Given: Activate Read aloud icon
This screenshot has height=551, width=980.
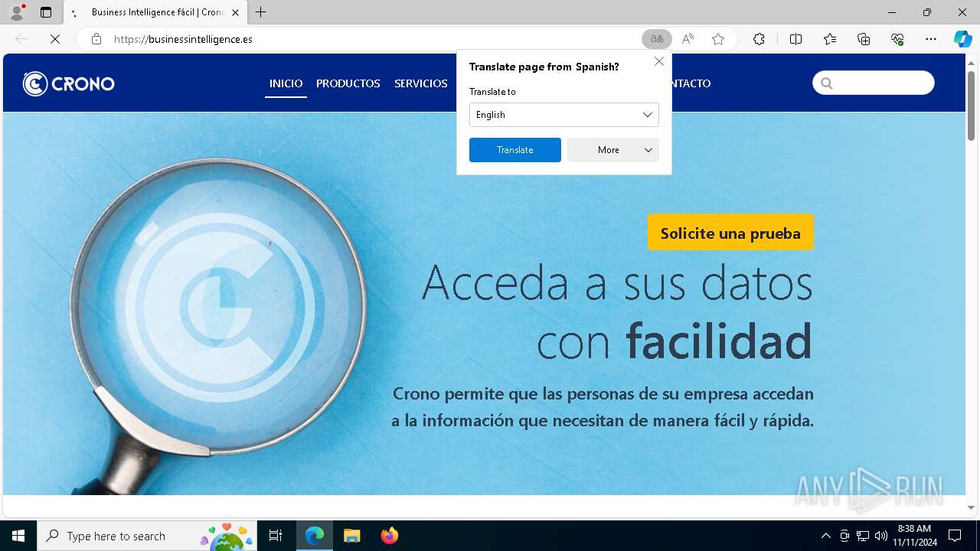Looking at the screenshot, I should point(688,39).
